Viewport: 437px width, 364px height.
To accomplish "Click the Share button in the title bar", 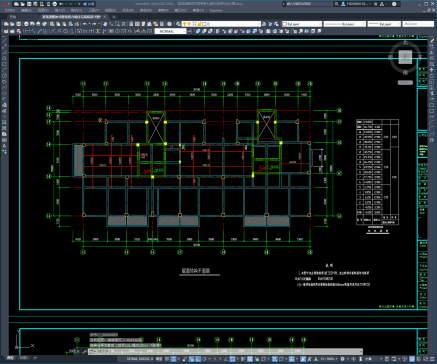I will (88, 4).
